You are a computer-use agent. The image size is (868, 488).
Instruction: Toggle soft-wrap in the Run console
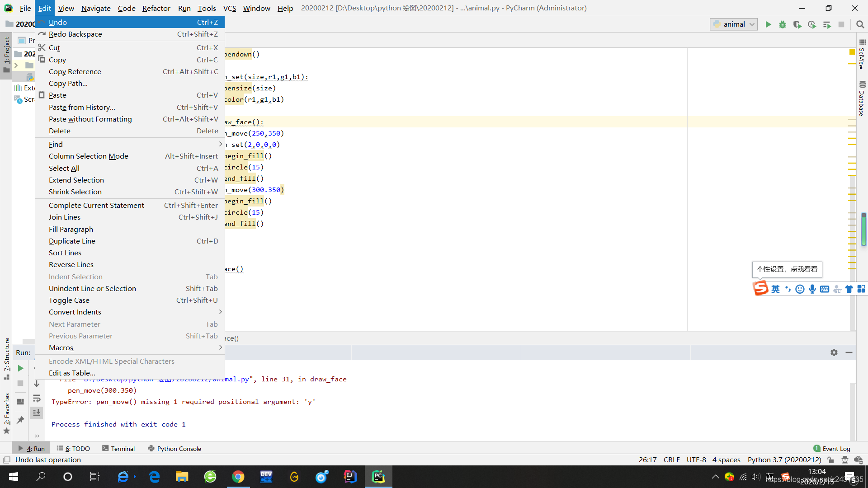pyautogui.click(x=37, y=398)
